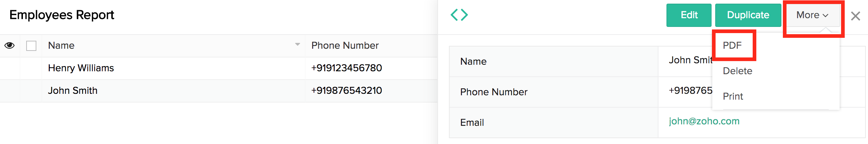Click the Employees Report title
Viewport: 868px width, 144px height.
click(x=62, y=15)
